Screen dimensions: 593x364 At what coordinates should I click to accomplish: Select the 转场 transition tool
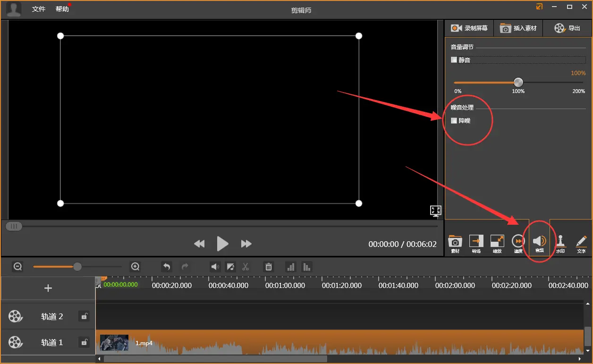pyautogui.click(x=476, y=244)
